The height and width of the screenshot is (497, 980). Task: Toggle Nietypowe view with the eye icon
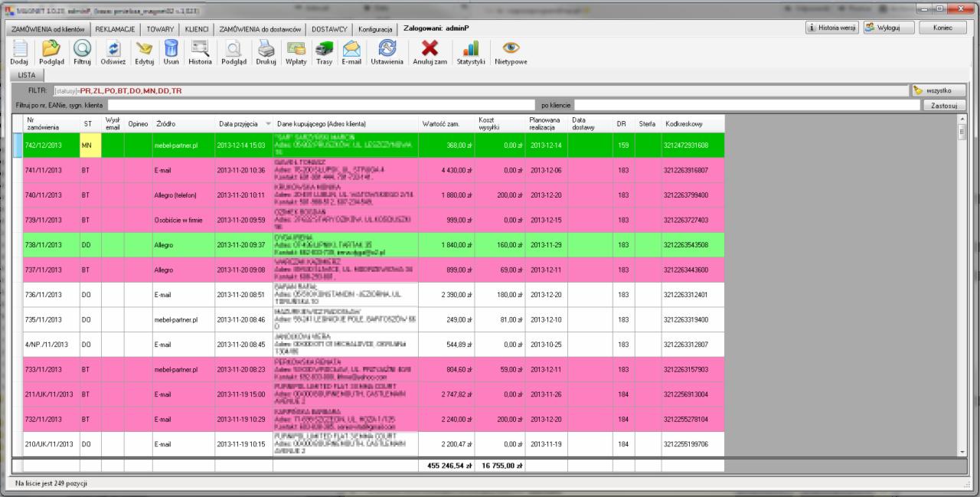pyautogui.click(x=511, y=49)
